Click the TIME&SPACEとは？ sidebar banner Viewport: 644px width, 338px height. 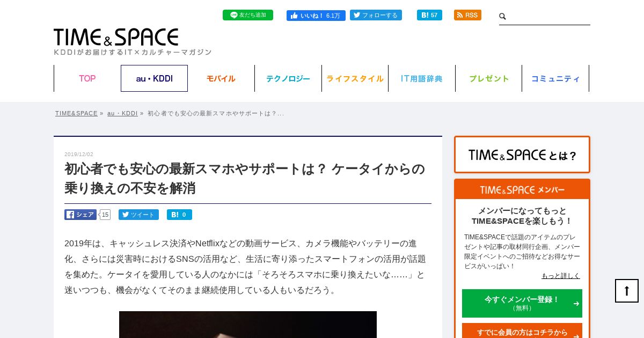coord(522,155)
